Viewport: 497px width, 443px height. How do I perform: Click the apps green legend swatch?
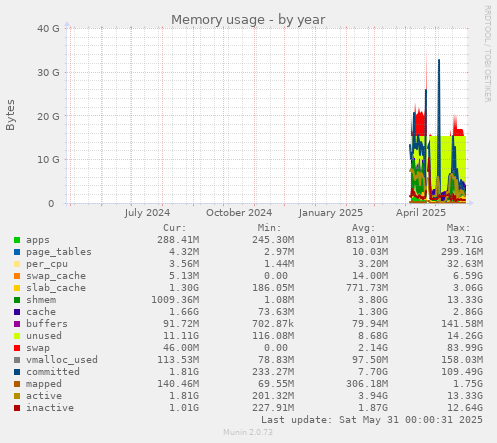[17, 240]
